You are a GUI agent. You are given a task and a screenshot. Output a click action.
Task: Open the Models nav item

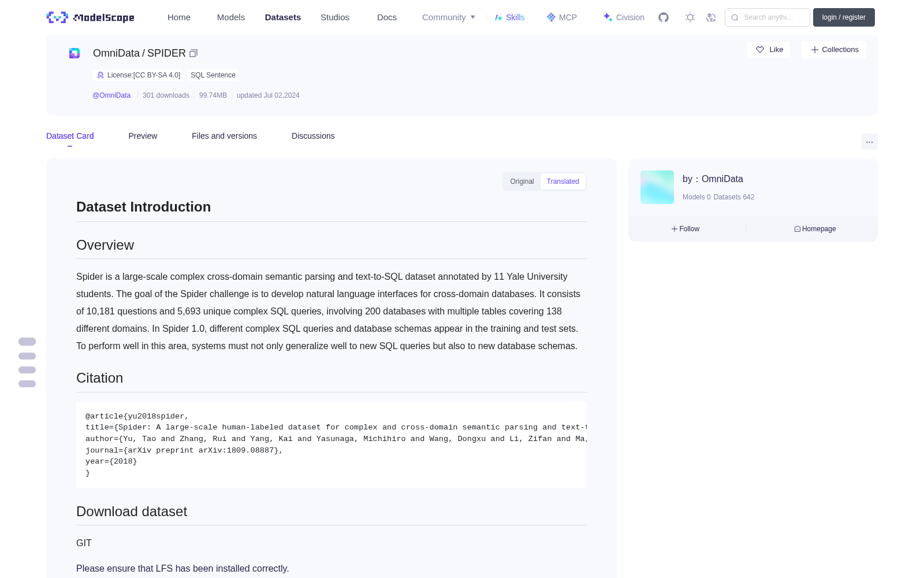coord(231,17)
